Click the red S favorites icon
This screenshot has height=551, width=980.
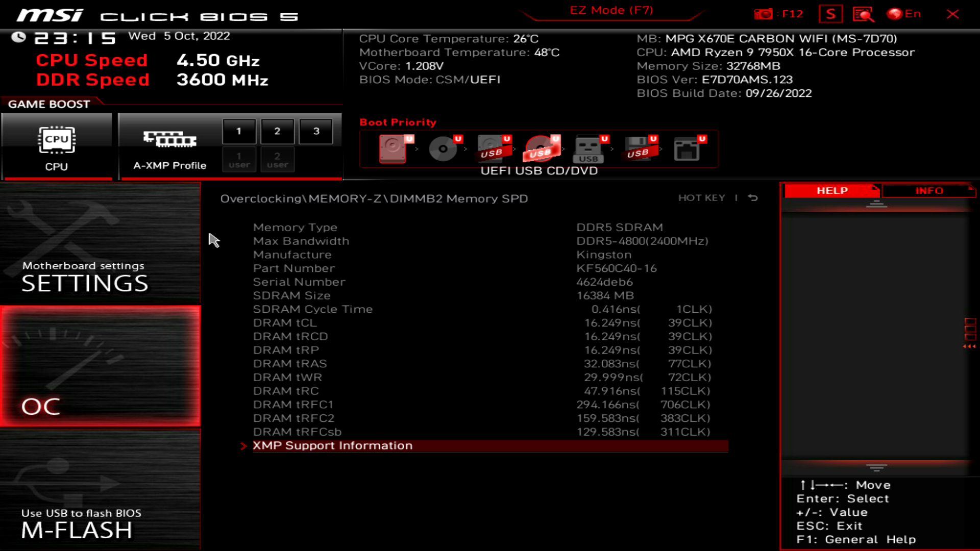830,14
